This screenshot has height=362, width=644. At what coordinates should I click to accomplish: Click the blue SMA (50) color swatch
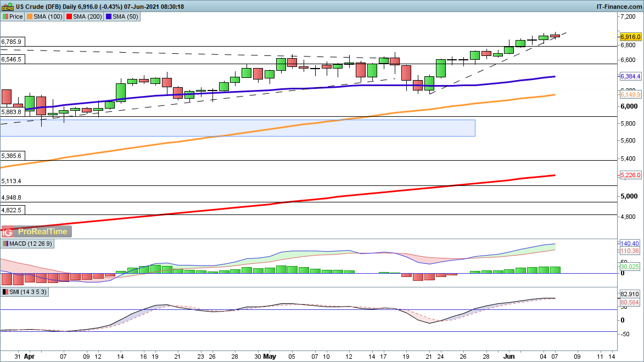tap(109, 16)
